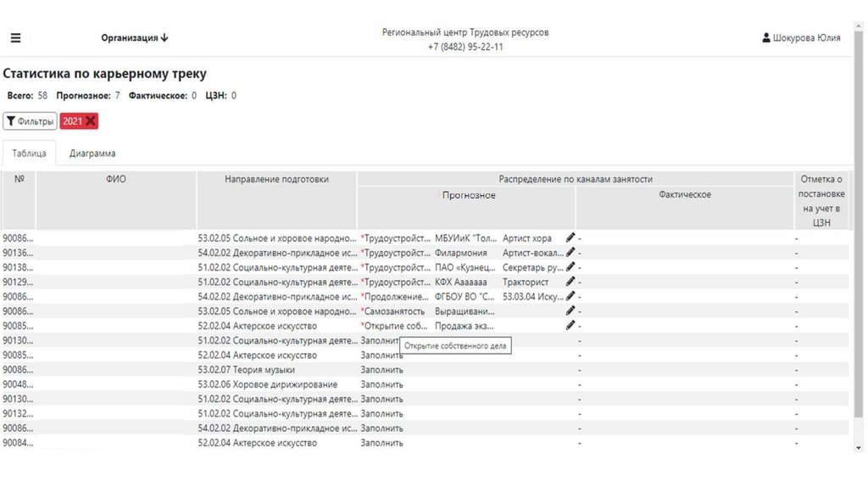Click pencil icon in the Самозанятость row

pyautogui.click(x=570, y=311)
